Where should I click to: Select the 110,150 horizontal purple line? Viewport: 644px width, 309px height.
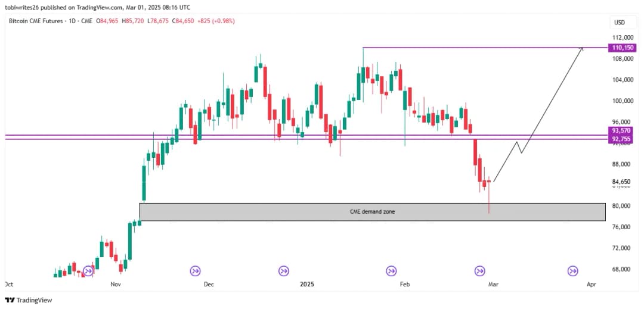coord(477,48)
